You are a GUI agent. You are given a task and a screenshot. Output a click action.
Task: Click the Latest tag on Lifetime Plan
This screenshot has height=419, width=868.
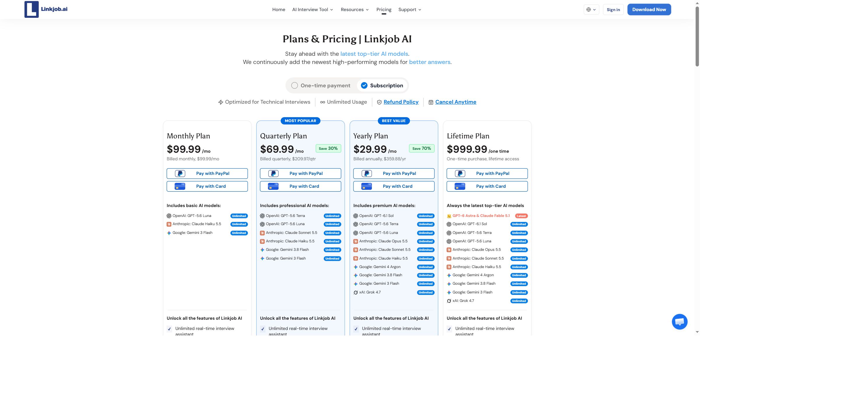[521, 216]
